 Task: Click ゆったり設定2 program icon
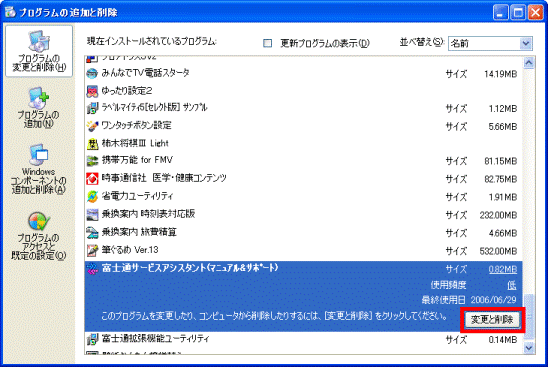pyautogui.click(x=92, y=91)
